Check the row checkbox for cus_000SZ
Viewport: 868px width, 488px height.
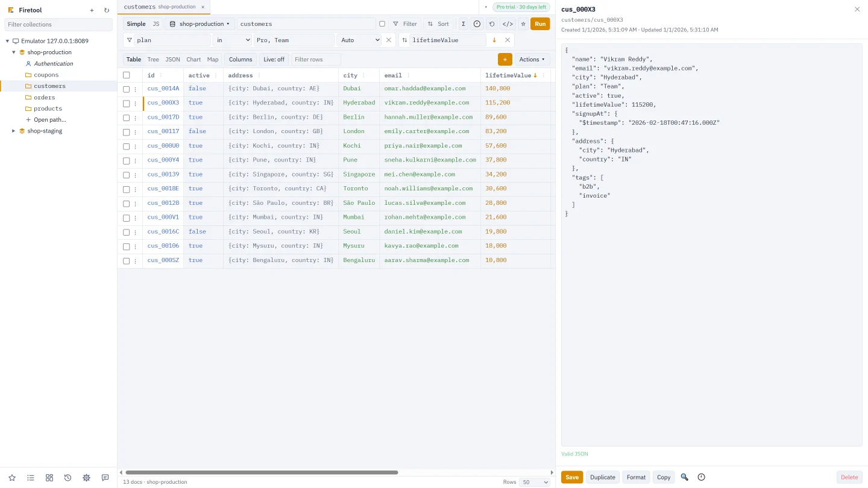(x=127, y=261)
